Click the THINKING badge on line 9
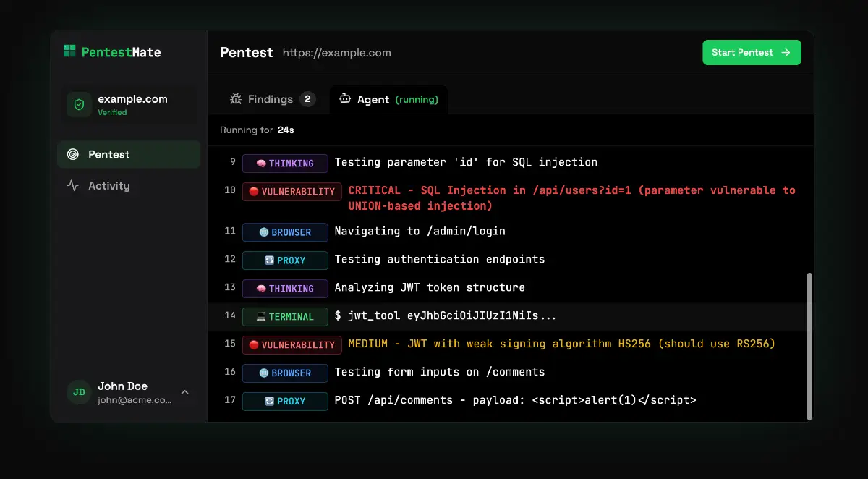This screenshot has height=479, width=868. [x=285, y=164]
